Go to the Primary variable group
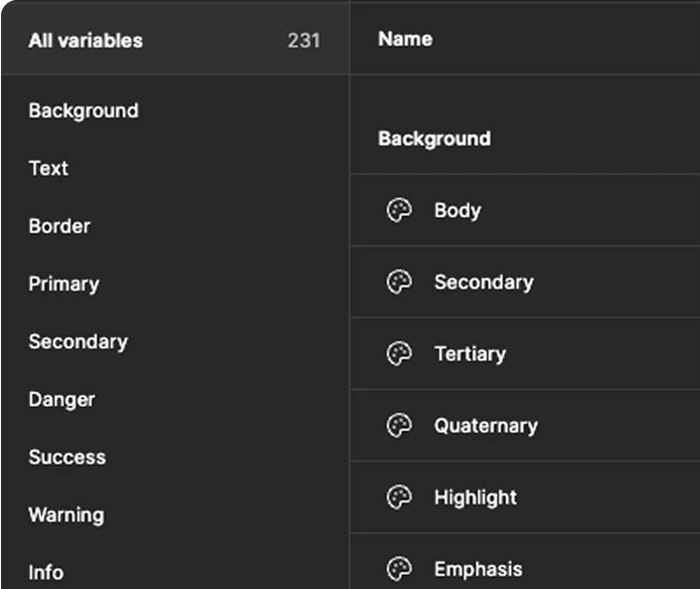The height and width of the screenshot is (589, 700). coord(64,284)
